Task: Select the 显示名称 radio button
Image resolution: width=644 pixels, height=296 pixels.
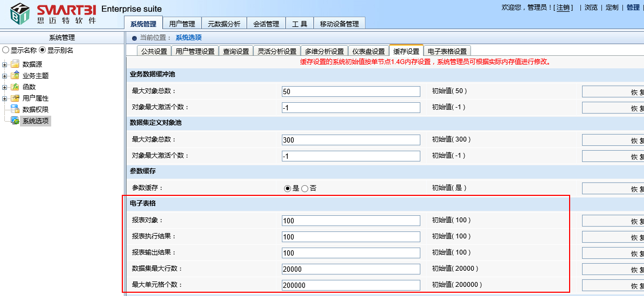Action: click(5, 50)
